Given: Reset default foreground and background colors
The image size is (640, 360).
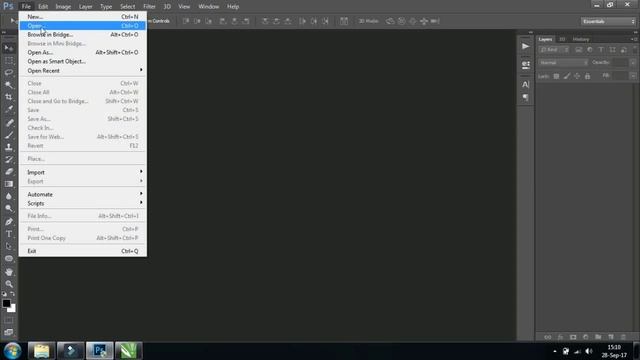Looking at the screenshot, I should pos(4,294).
